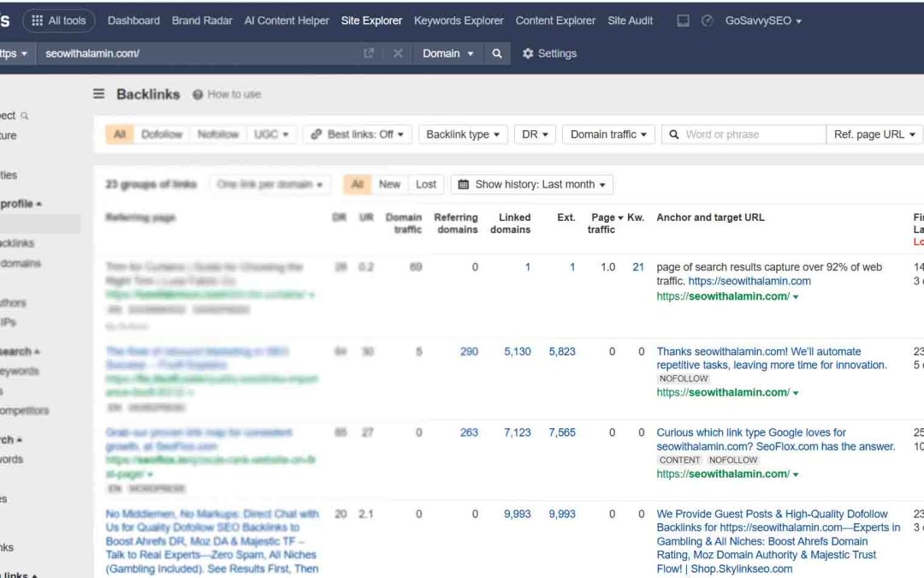Open the help circle icon in top bar
Screen dimensions: 924x578
tap(708, 21)
